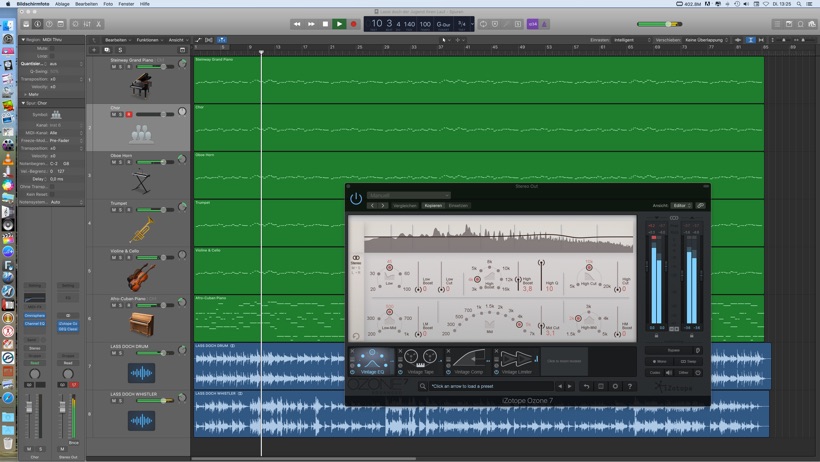Fast forward with the forward button
Viewport: 820px width, 462px height.
(x=311, y=24)
